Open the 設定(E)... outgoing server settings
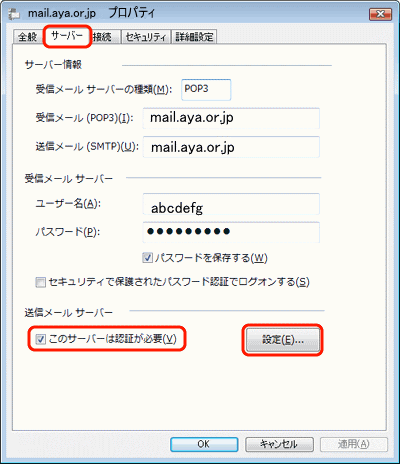This screenshot has height=464, width=400. point(283,340)
